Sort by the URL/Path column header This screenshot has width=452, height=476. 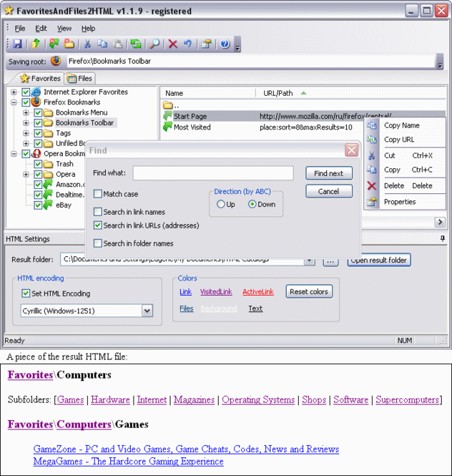pos(278,93)
